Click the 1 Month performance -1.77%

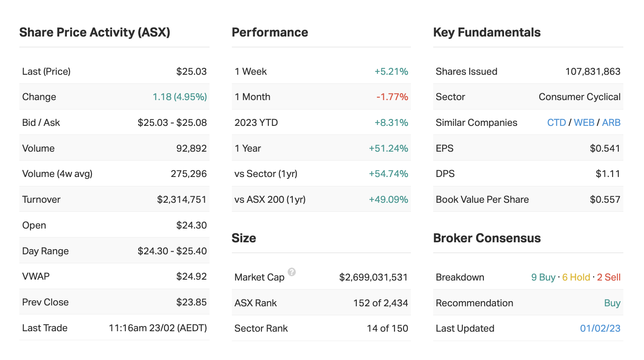[x=392, y=97]
